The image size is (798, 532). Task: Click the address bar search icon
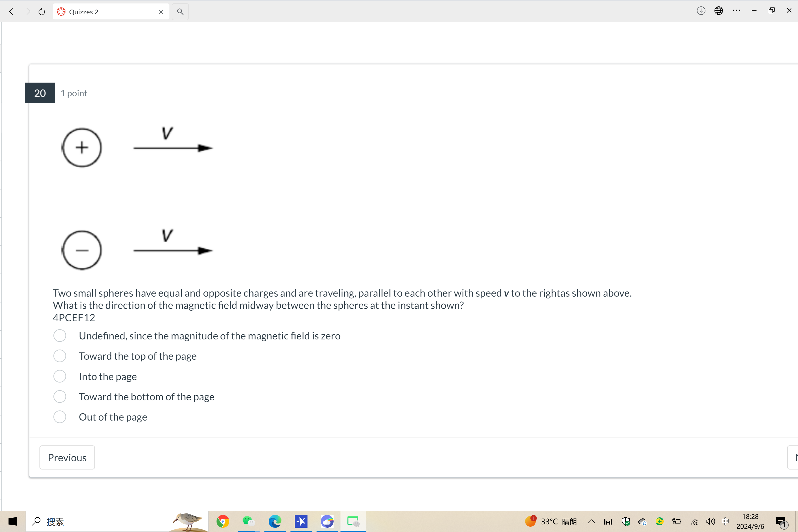tap(181, 11)
